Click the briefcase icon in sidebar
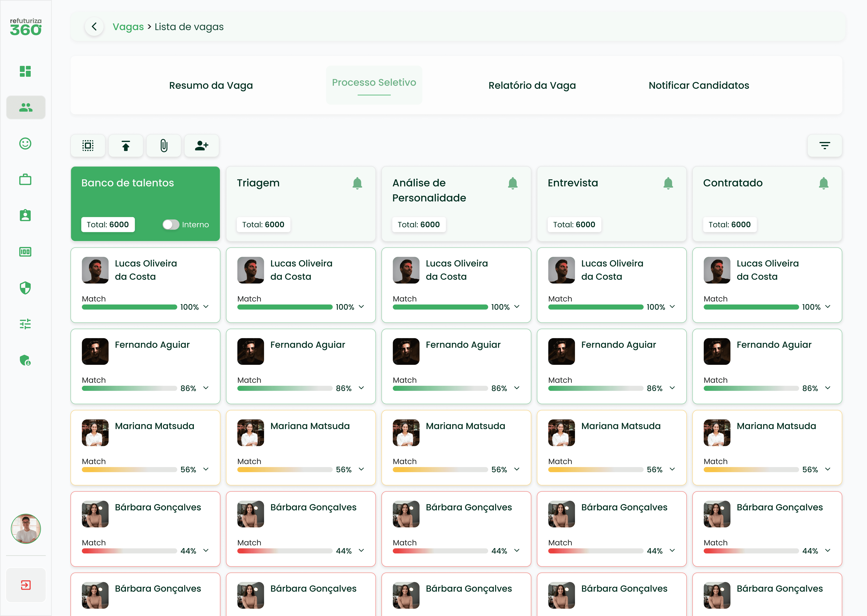This screenshot has width=867, height=616. click(x=25, y=179)
